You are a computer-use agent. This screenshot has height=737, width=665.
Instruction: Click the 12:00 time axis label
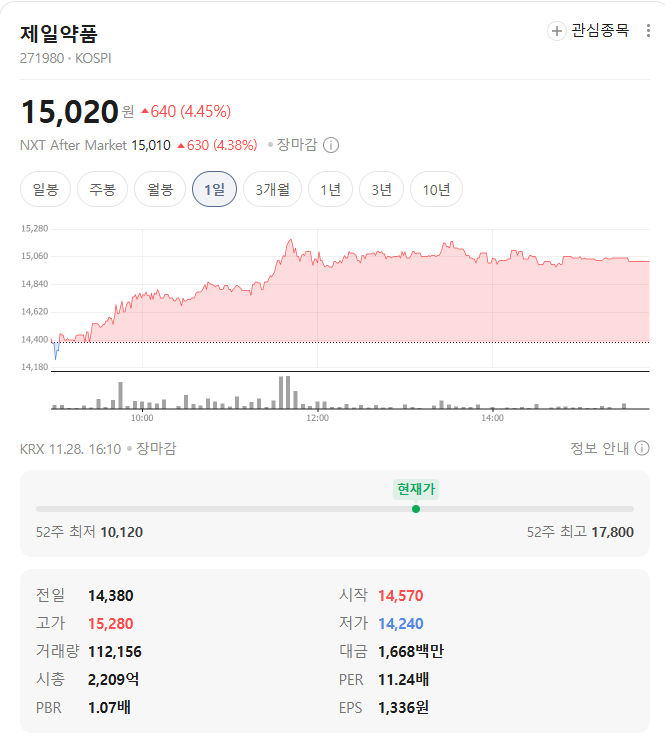click(x=318, y=418)
